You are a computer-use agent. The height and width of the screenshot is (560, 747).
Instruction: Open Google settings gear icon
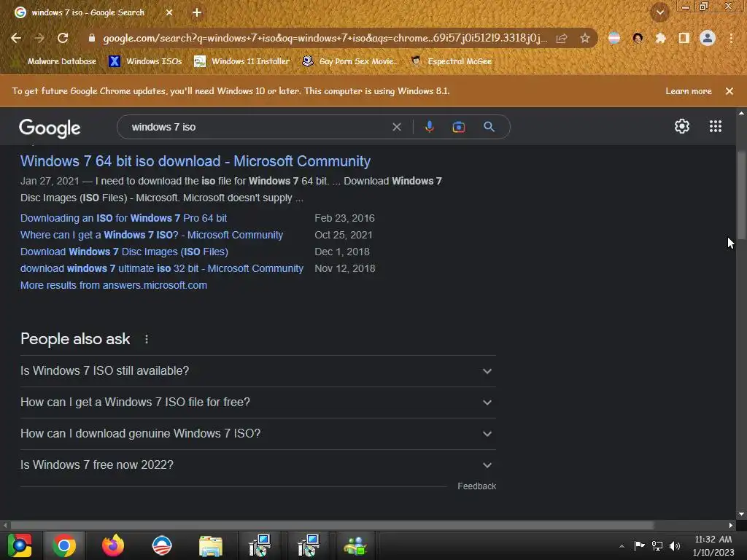point(682,126)
